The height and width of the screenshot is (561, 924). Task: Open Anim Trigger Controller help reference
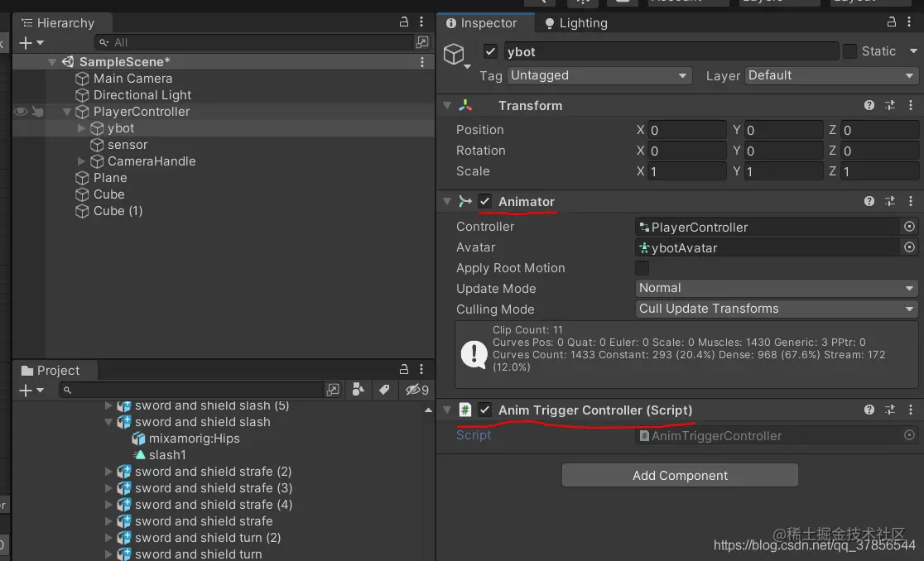click(869, 410)
